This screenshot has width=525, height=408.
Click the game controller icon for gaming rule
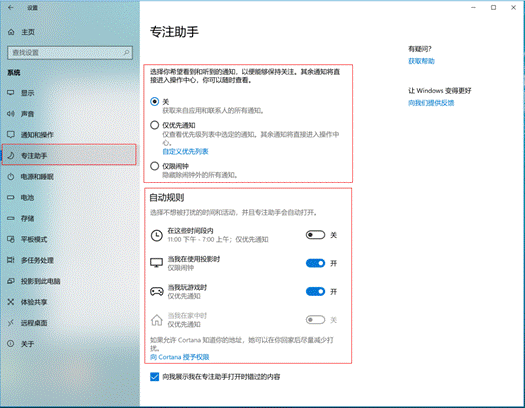tap(156, 292)
